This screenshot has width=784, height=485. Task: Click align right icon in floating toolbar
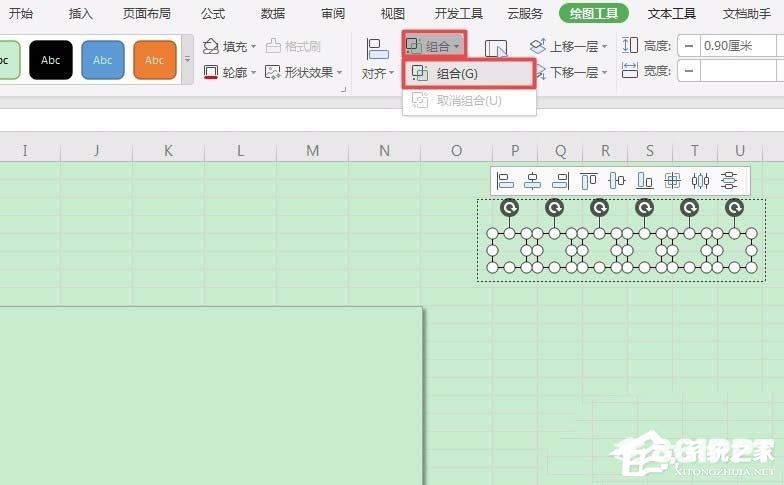point(561,181)
